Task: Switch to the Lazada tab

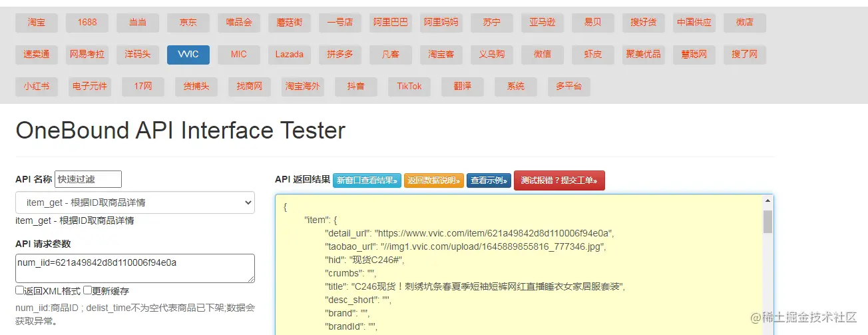Action: [290, 55]
